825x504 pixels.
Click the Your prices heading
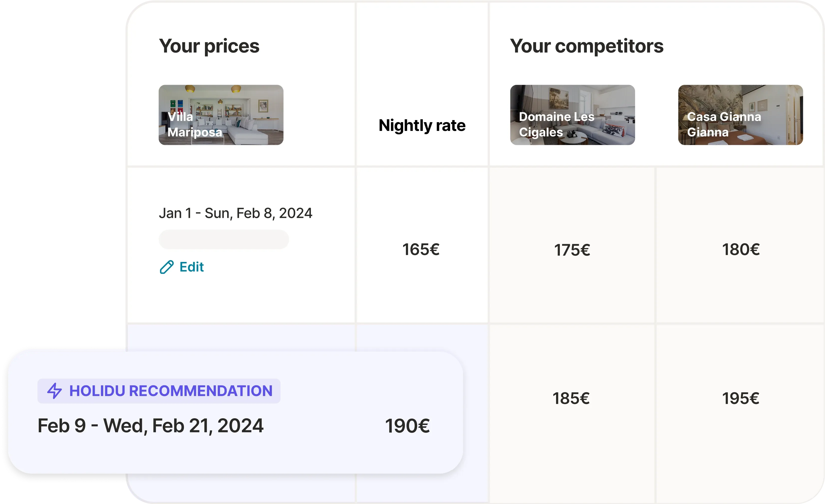pyautogui.click(x=209, y=46)
